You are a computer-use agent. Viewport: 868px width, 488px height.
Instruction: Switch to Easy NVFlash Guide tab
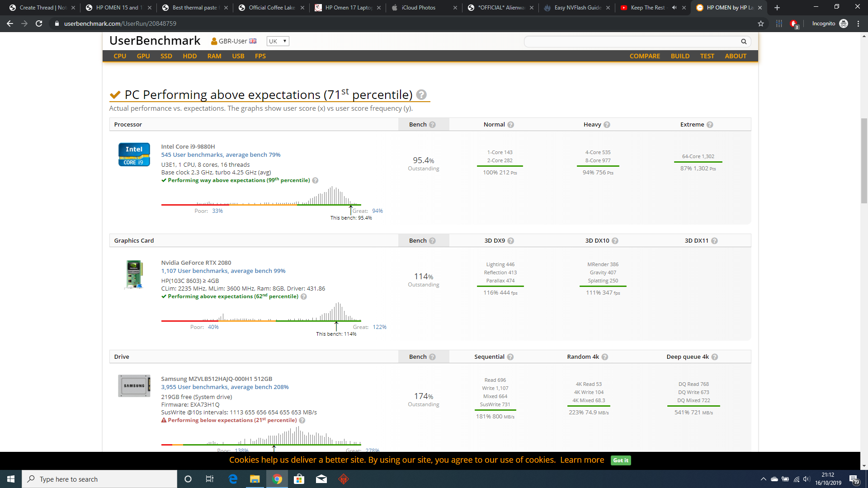pyautogui.click(x=578, y=8)
